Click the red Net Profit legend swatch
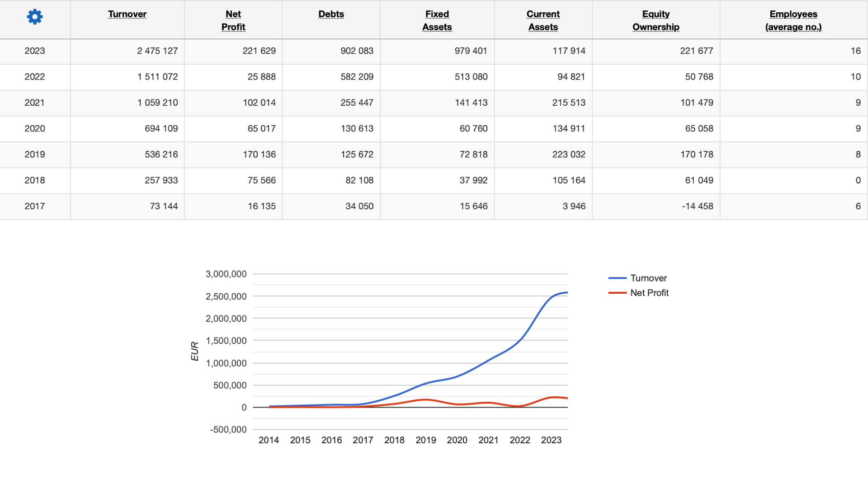The width and height of the screenshot is (868, 488). (x=617, y=293)
